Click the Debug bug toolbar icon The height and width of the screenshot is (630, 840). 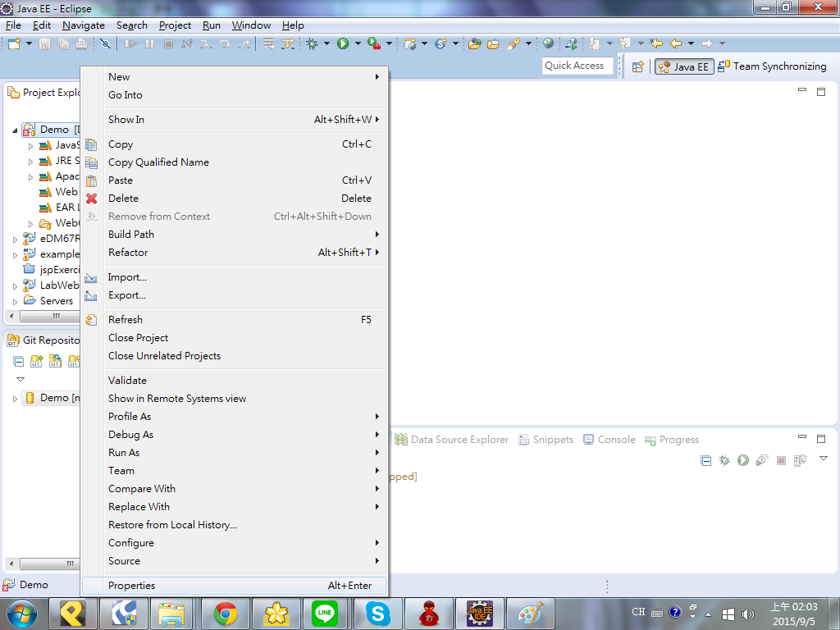[x=313, y=43]
